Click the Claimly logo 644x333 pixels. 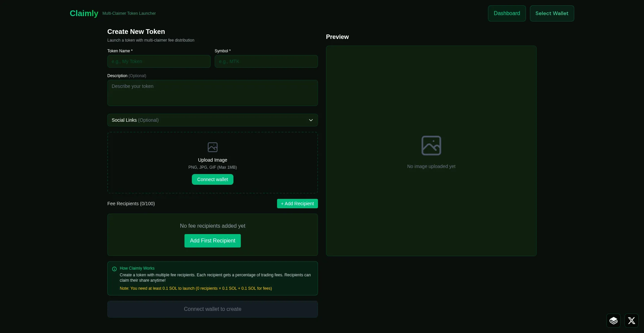tap(84, 13)
